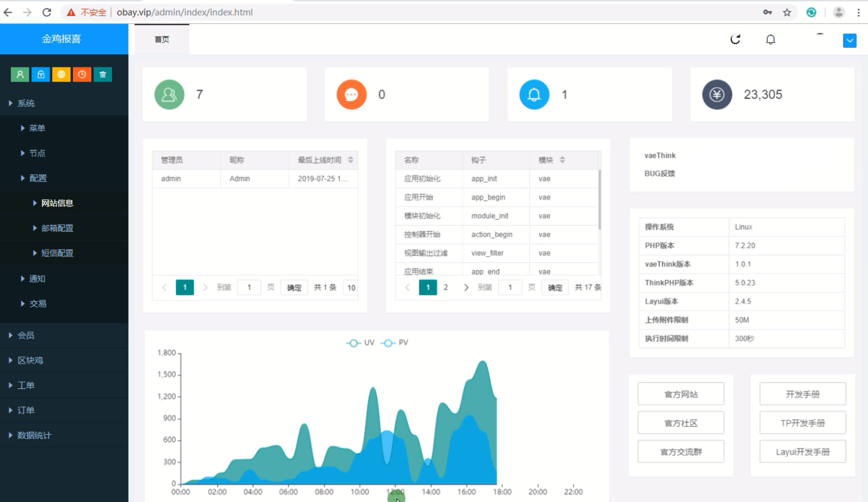Bookmark the page with the star icon
Screen dimensions: 868x502
click(787, 12)
